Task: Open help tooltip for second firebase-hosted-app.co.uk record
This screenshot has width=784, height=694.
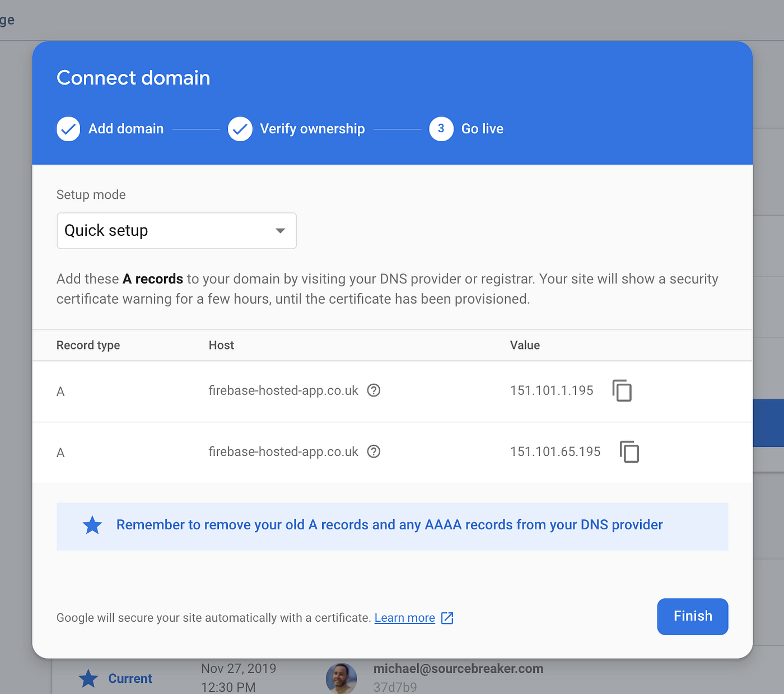Action: coord(374,451)
